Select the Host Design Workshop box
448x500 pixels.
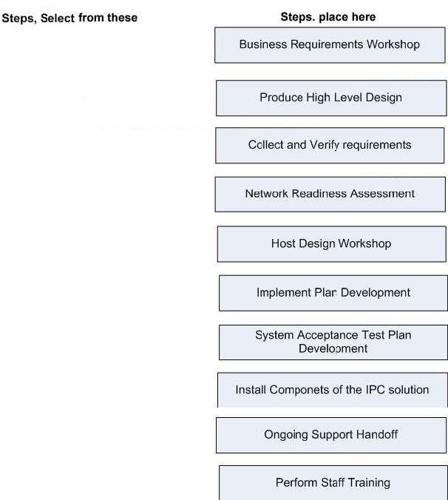(x=331, y=244)
